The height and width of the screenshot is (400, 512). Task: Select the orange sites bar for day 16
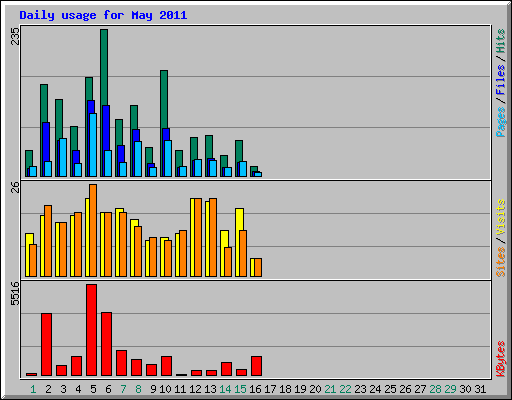point(258,267)
